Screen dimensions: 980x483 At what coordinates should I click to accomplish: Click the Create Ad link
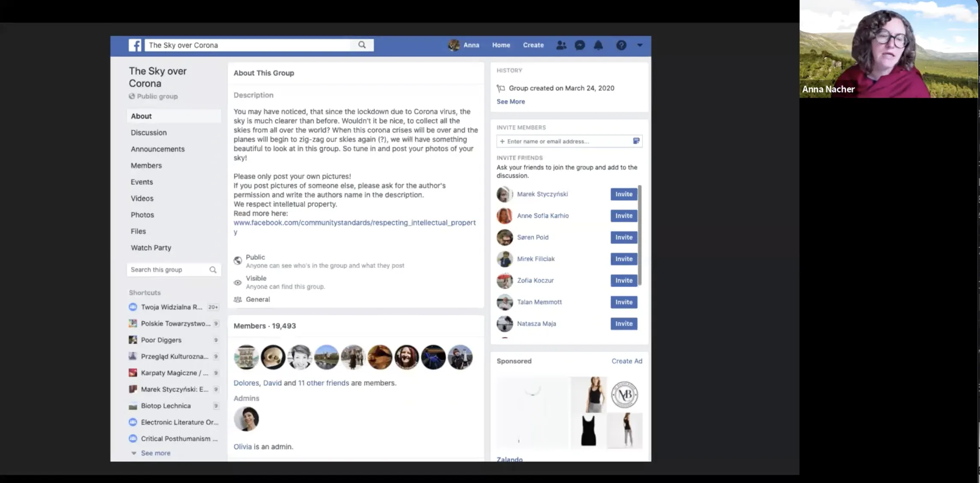(627, 361)
